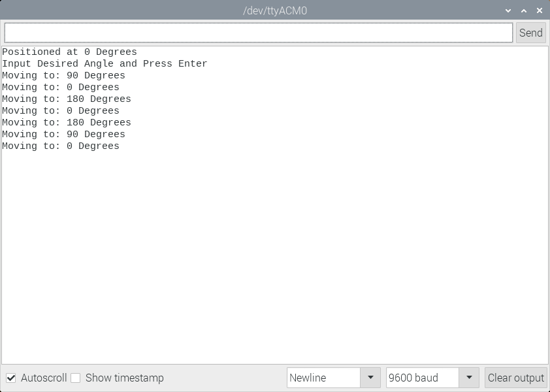The height and width of the screenshot is (392, 550).
Task: Click the first 'Moving to: 90 Degrees' line
Action: pos(63,75)
